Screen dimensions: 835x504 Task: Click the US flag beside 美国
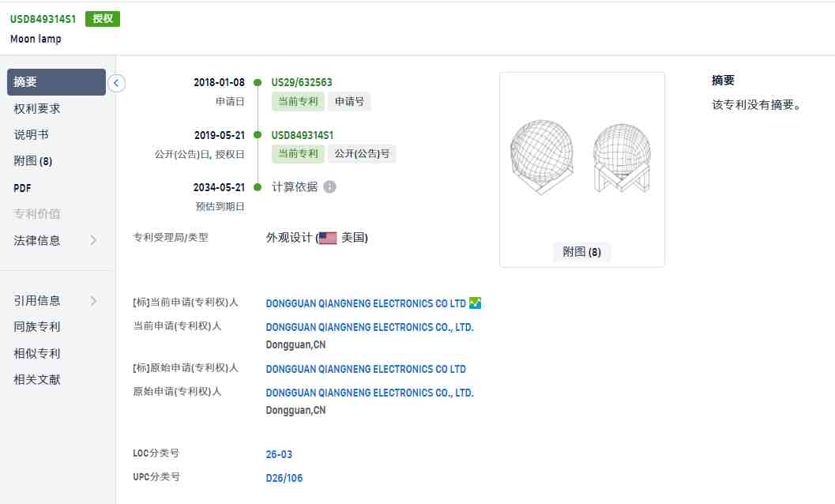coord(328,238)
